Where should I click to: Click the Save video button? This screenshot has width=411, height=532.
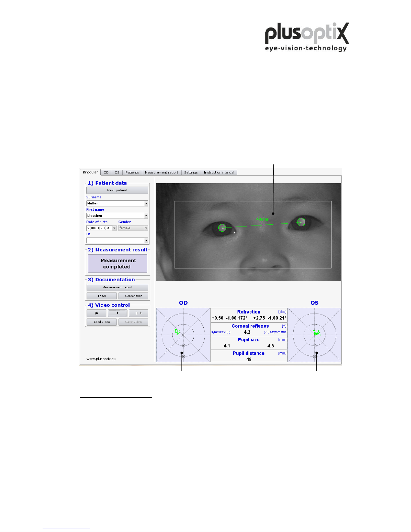point(133,322)
